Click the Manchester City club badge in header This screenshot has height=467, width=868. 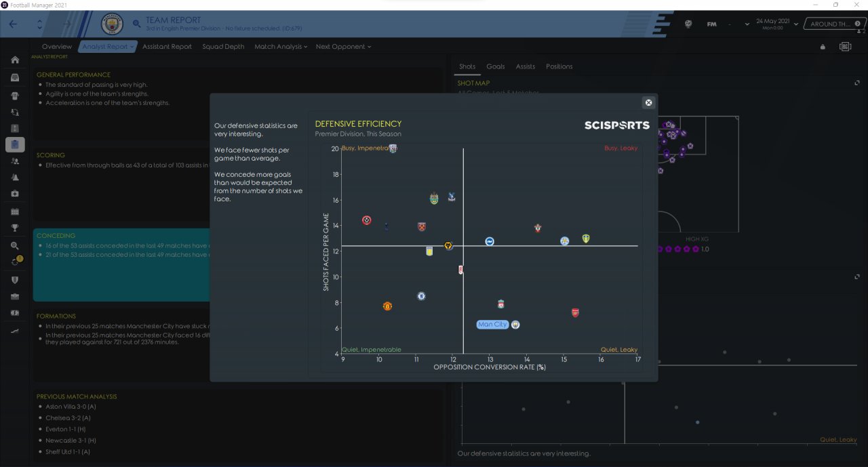(x=111, y=24)
